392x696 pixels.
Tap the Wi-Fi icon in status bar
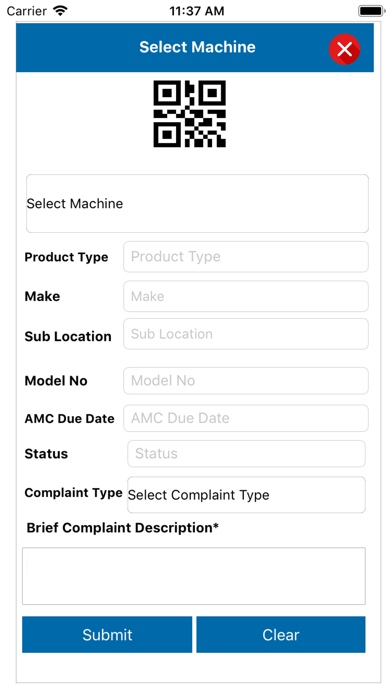click(x=60, y=10)
